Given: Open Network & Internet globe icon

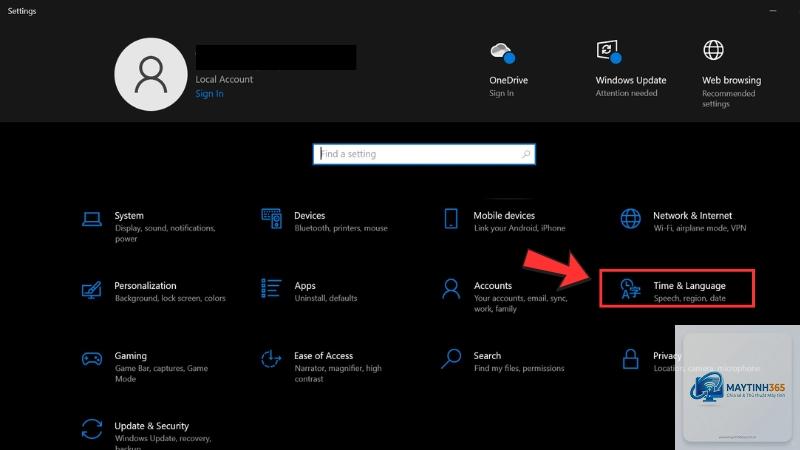Looking at the screenshot, I should [x=631, y=218].
